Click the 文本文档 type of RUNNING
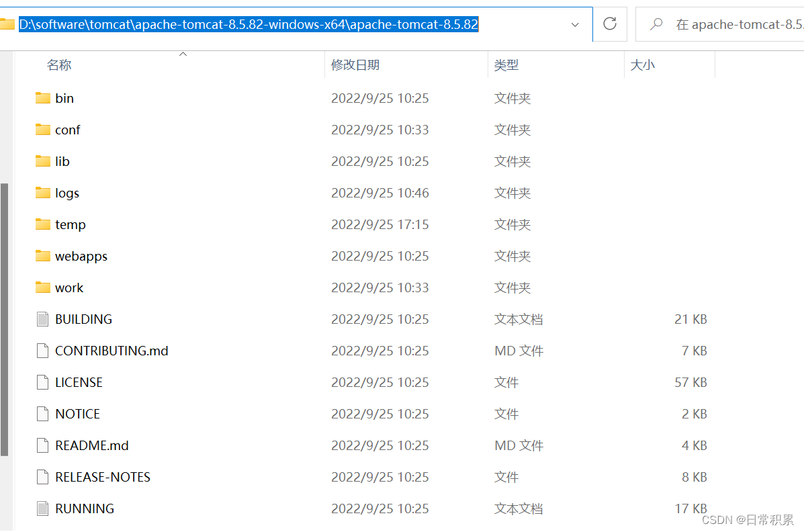 pyautogui.click(x=519, y=508)
